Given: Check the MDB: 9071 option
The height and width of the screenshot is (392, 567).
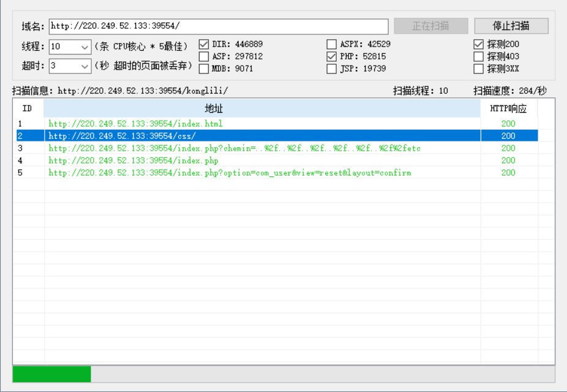Looking at the screenshot, I should click(203, 68).
